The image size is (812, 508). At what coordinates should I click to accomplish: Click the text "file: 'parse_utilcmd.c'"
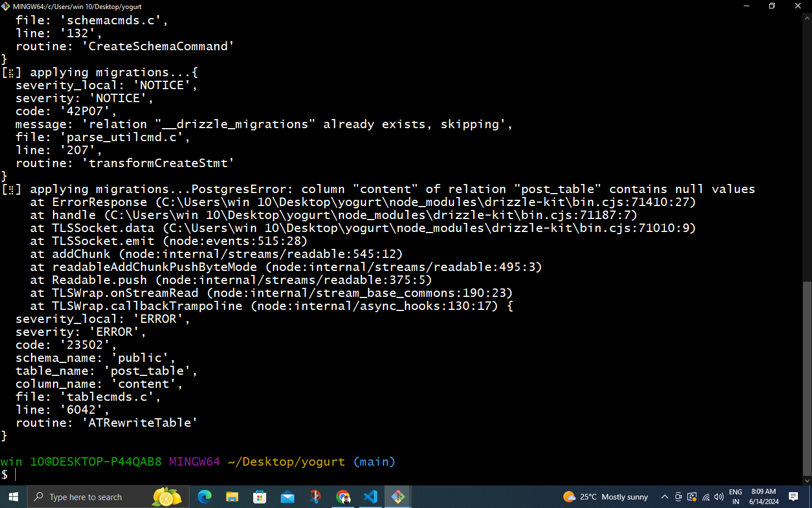103,137
